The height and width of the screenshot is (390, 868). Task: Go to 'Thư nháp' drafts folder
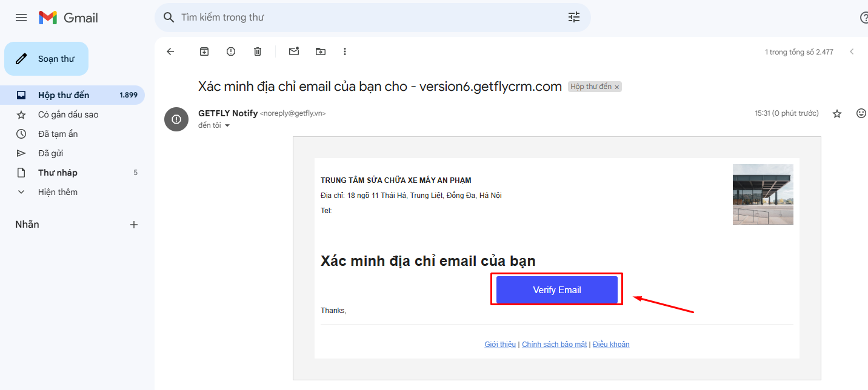[x=58, y=173]
